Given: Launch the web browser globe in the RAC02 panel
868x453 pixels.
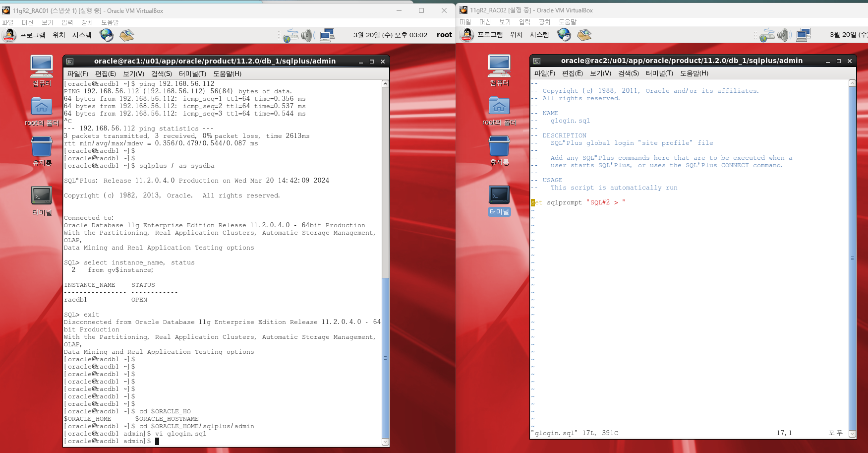Looking at the screenshot, I should (x=564, y=34).
